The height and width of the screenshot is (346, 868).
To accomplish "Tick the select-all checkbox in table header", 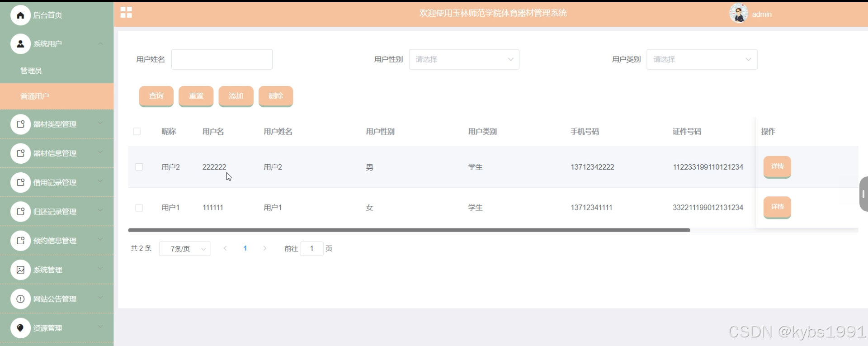I will click(137, 132).
